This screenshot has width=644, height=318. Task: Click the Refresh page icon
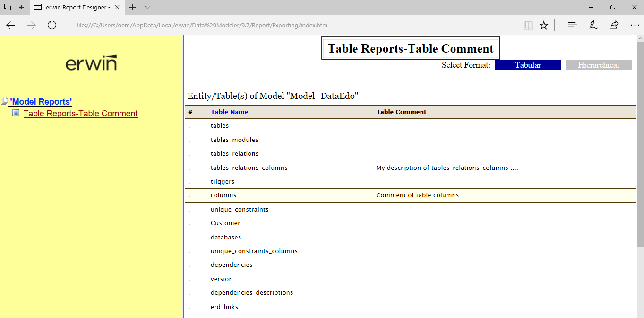52,26
